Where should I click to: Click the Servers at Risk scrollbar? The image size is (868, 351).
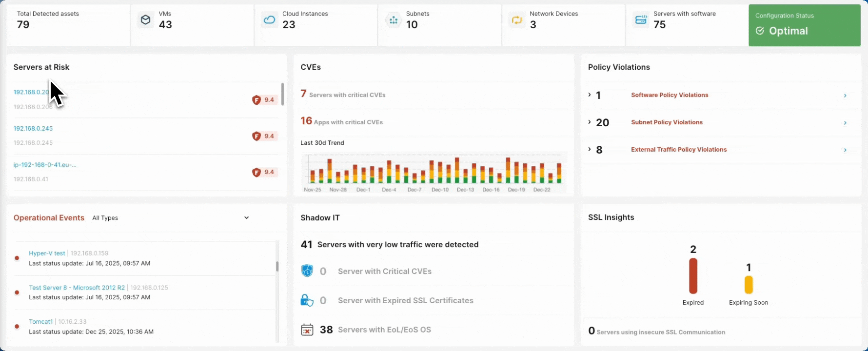pos(282,94)
